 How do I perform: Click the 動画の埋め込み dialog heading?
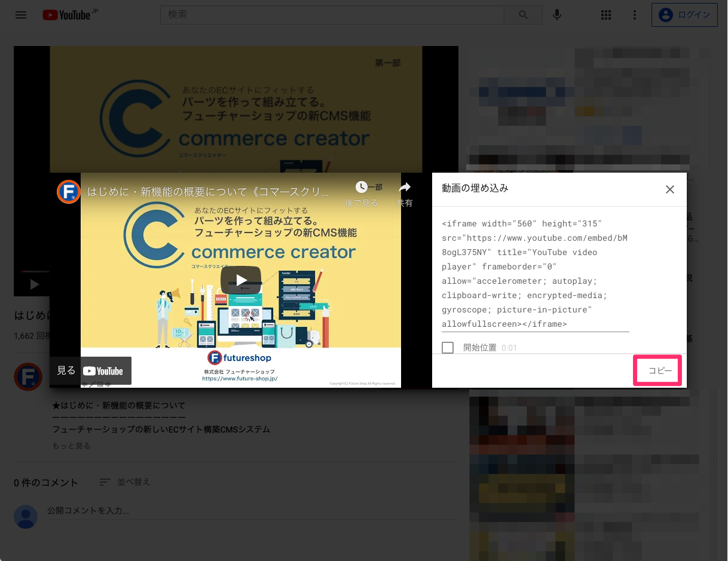(475, 188)
